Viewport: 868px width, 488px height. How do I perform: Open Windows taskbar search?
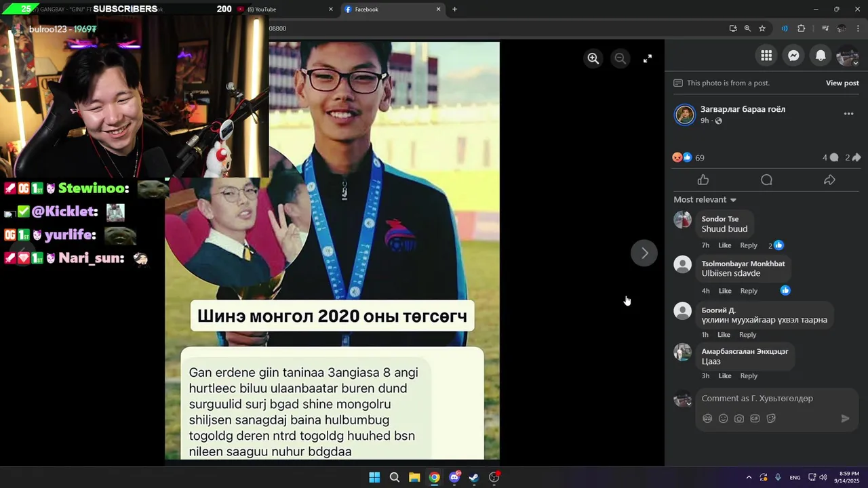[x=394, y=477]
